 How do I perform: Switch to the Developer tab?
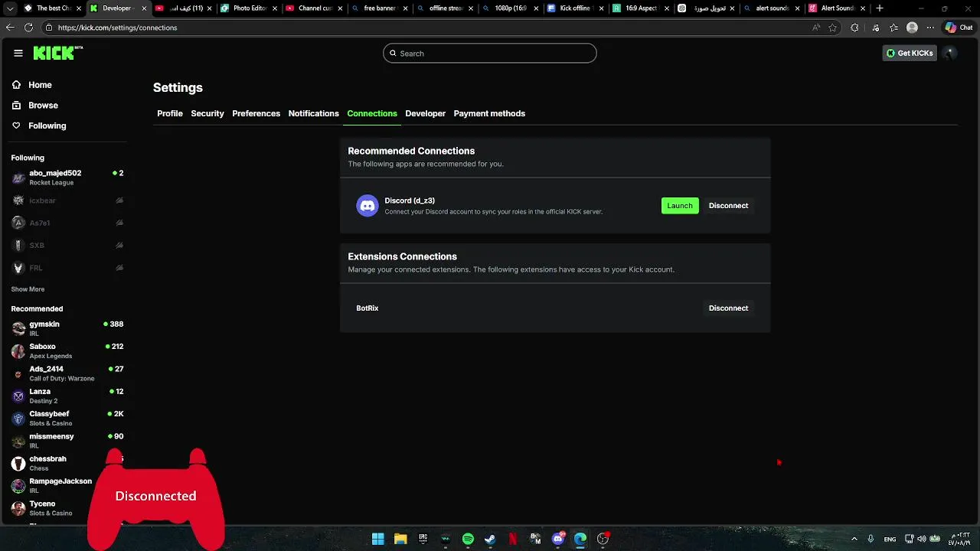pyautogui.click(x=426, y=113)
